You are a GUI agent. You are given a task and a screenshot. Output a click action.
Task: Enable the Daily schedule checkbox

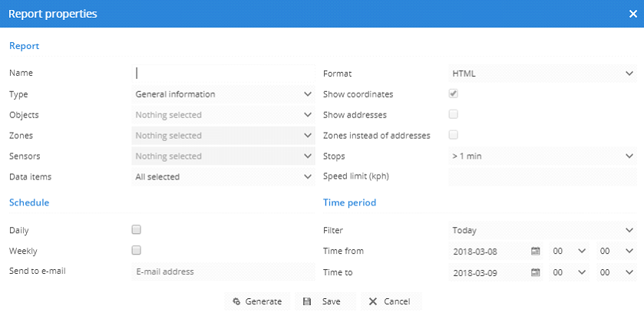(x=137, y=229)
